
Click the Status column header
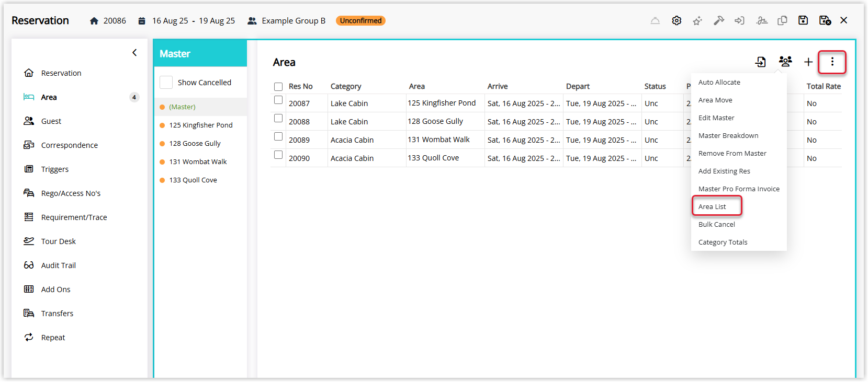point(655,87)
